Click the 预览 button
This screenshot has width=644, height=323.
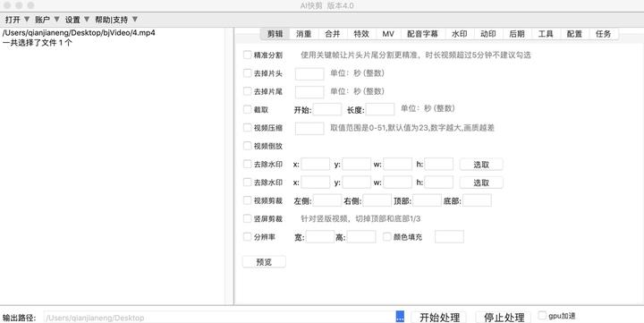264,262
